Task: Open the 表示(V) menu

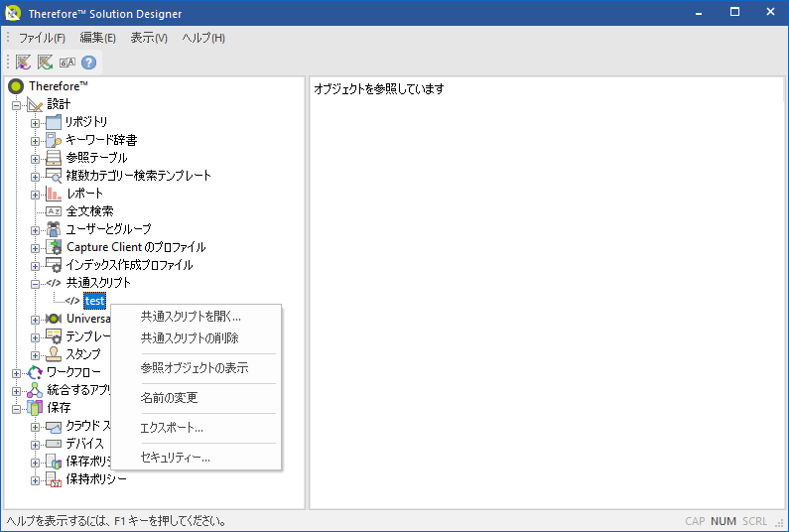Action: [149, 39]
